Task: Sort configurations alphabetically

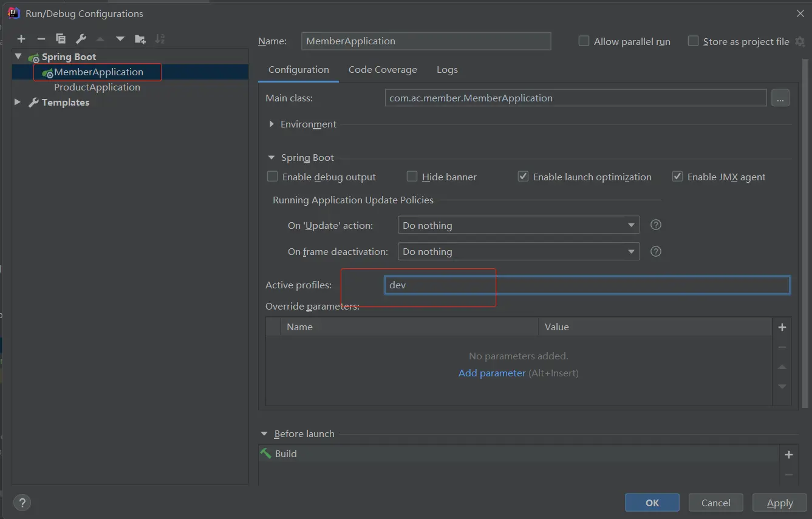Action: (160, 39)
